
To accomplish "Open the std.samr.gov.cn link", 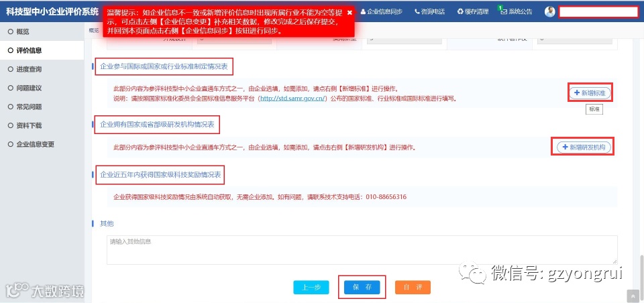I will tap(293, 99).
